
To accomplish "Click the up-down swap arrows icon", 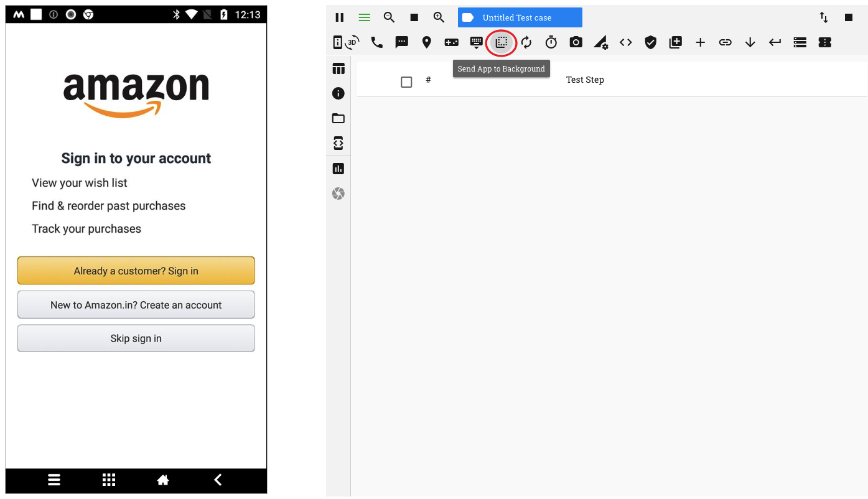I will point(824,17).
